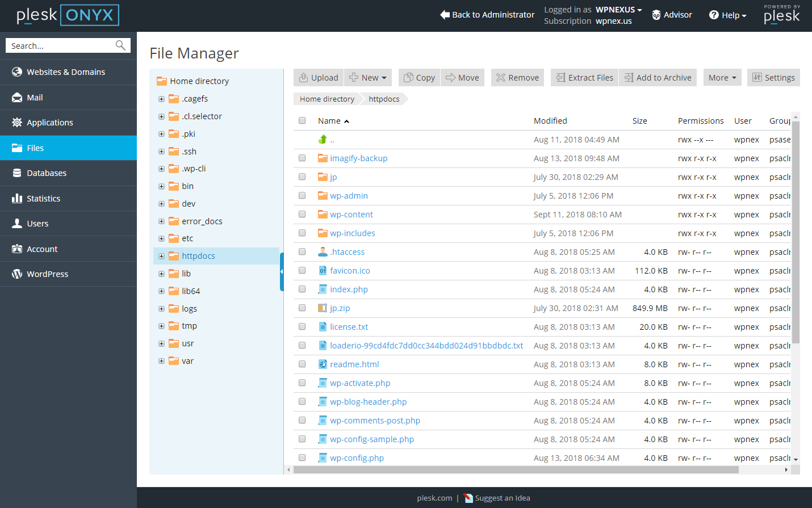Click the wpnex.us subscription link
This screenshot has height=508, width=812.
(x=614, y=21)
